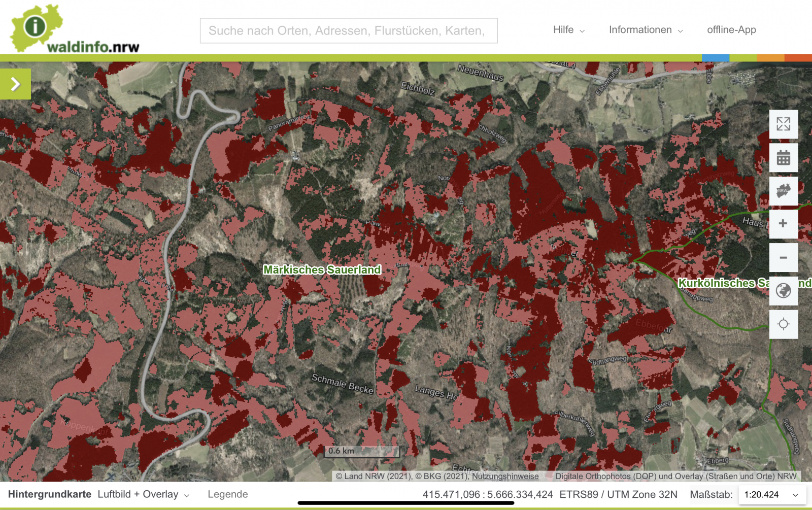Zoom in with the plus button
Viewport: 812px width, 510px height.
(783, 224)
